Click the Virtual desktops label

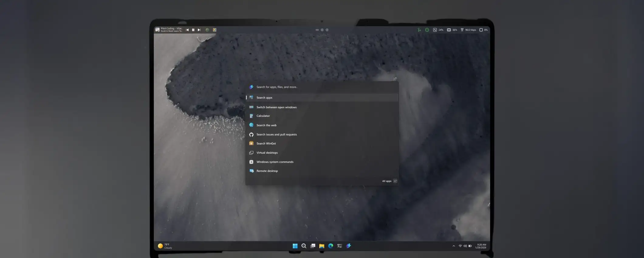[267, 153]
